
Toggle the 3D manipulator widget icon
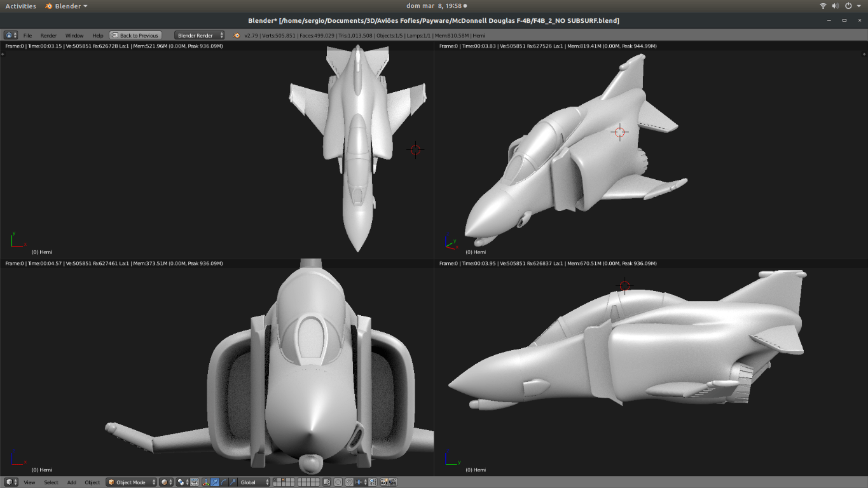[206, 482]
